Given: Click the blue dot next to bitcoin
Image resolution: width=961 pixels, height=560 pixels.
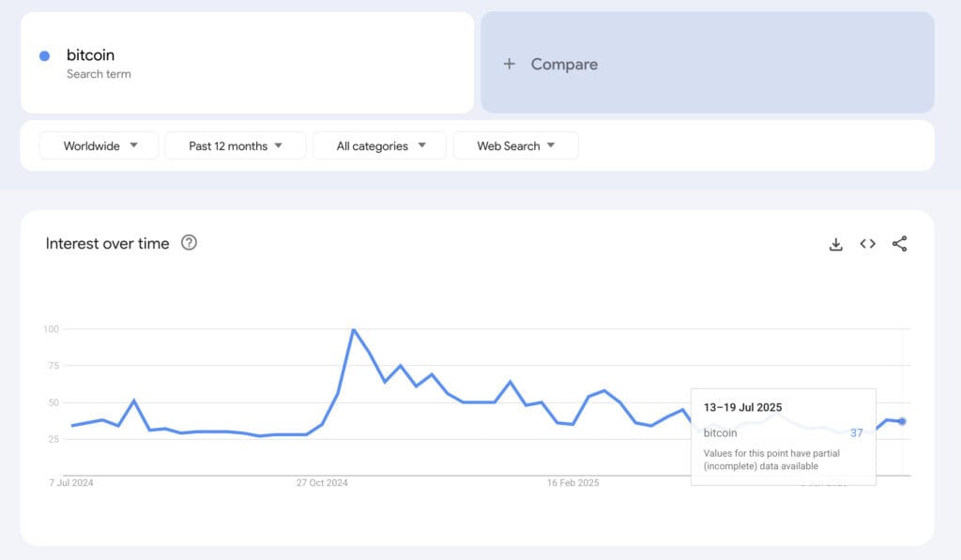Looking at the screenshot, I should [44, 55].
